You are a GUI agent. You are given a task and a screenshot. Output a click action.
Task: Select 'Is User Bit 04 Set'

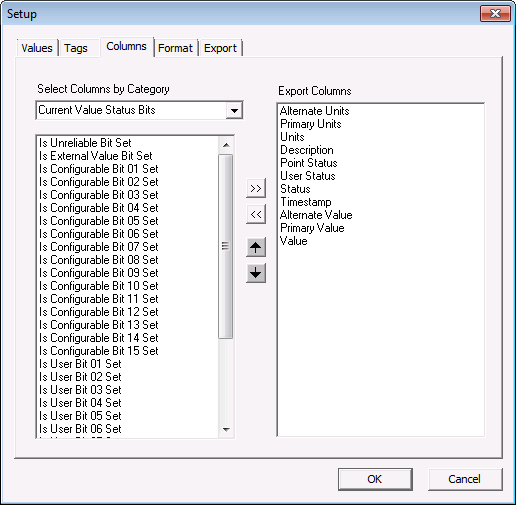[80, 403]
